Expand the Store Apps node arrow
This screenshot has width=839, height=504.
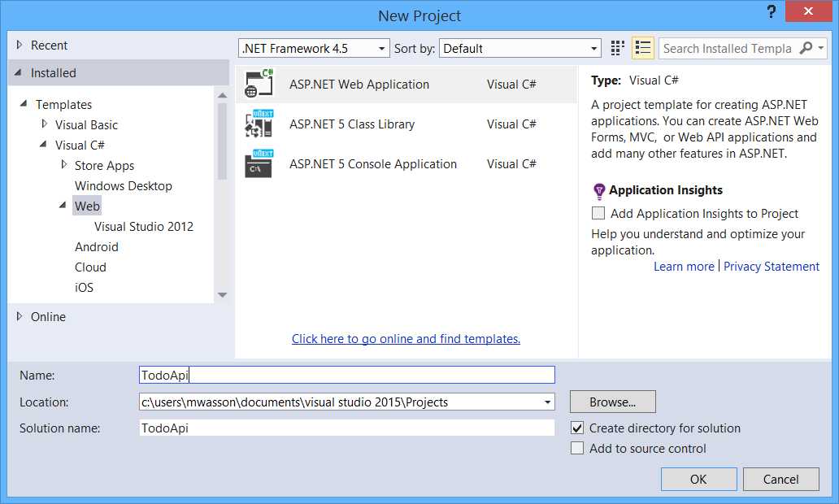tap(63, 165)
